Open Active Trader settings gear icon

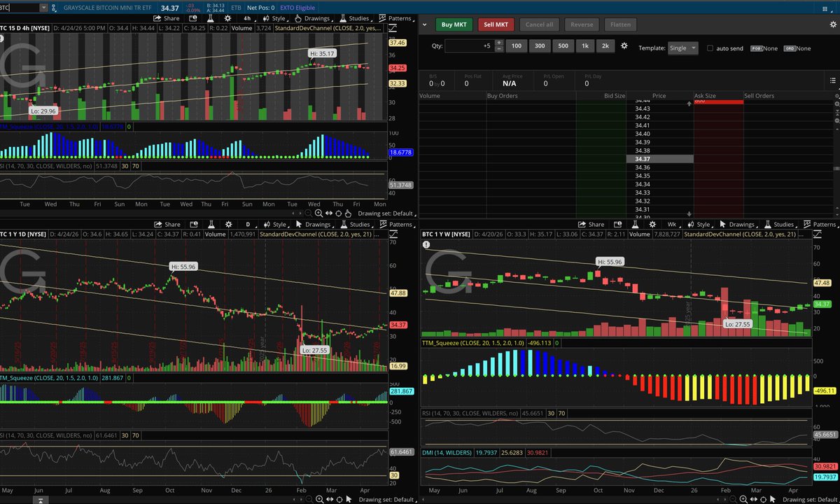pos(832,24)
